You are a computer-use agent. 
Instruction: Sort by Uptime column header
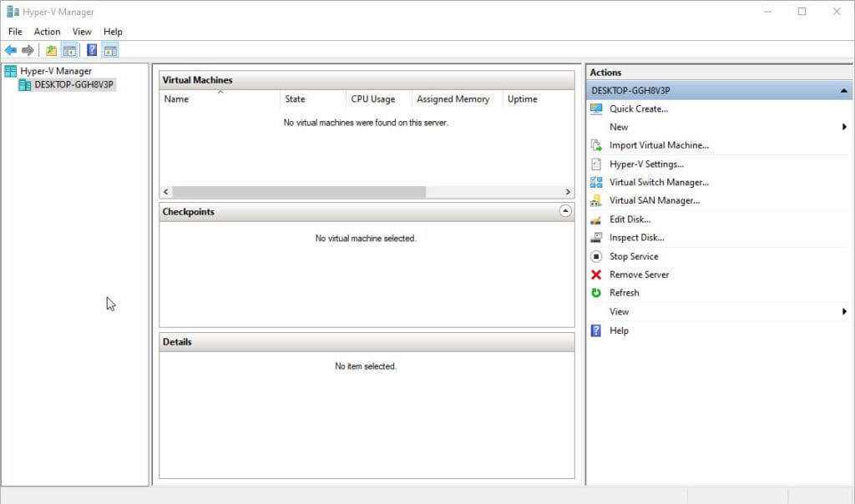coord(538,99)
